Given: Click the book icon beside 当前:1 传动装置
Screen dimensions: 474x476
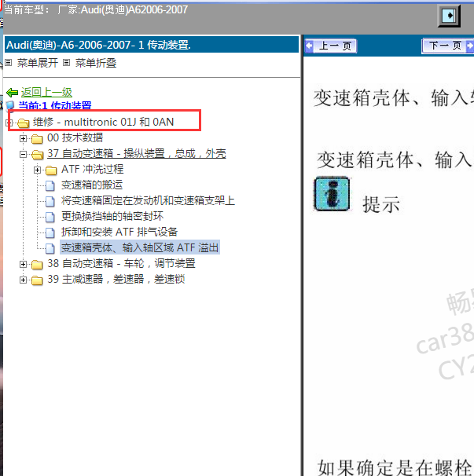Looking at the screenshot, I should 10,105.
